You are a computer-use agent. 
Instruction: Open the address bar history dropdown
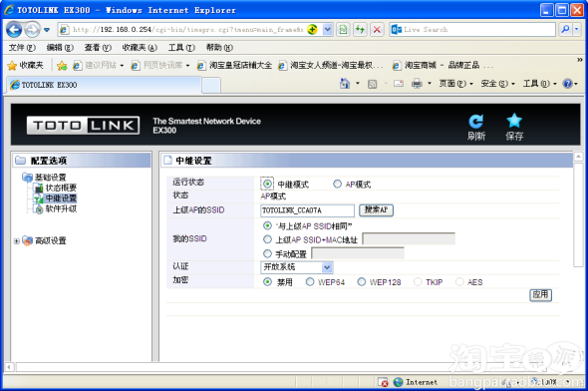point(327,29)
